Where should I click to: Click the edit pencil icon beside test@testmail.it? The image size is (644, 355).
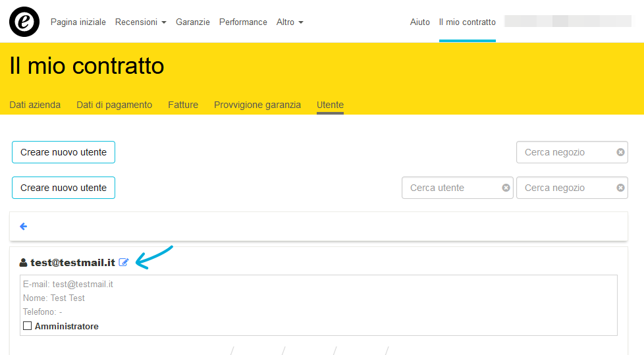point(124,262)
